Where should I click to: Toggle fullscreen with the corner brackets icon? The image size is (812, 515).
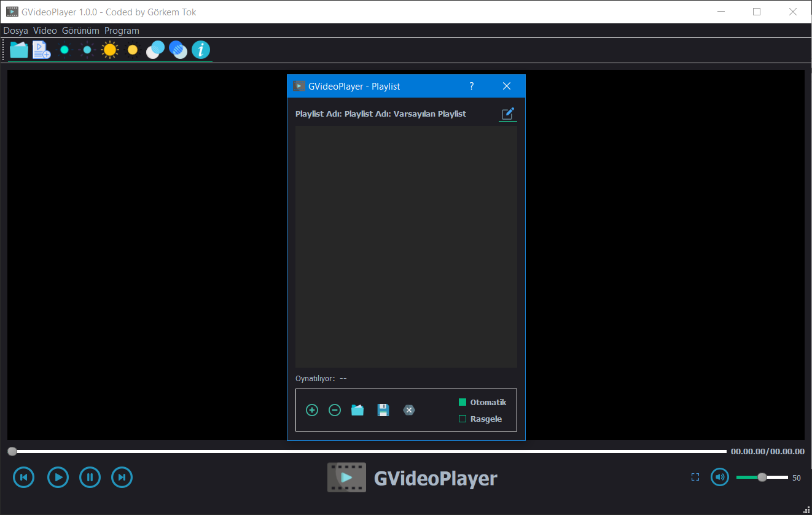click(x=695, y=477)
